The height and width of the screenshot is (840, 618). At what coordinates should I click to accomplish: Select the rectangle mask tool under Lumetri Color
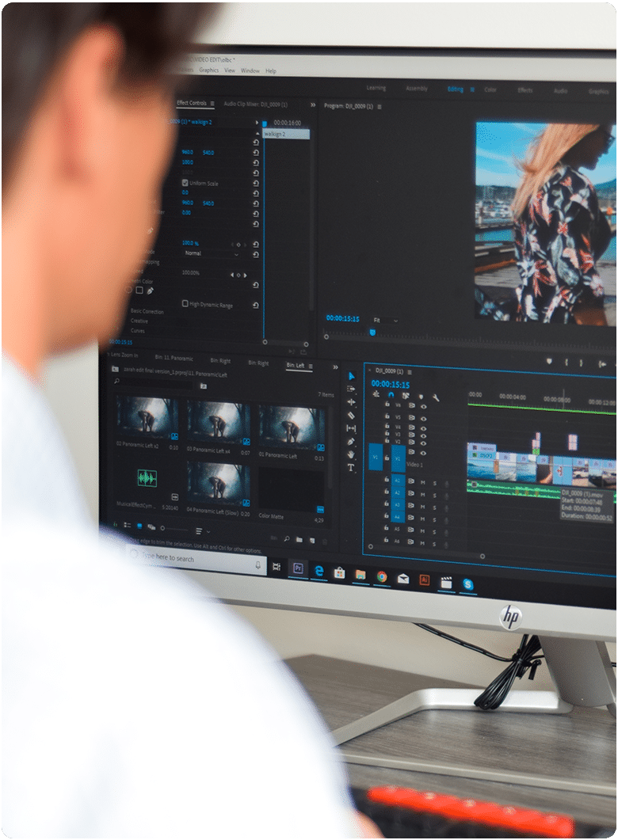139,290
